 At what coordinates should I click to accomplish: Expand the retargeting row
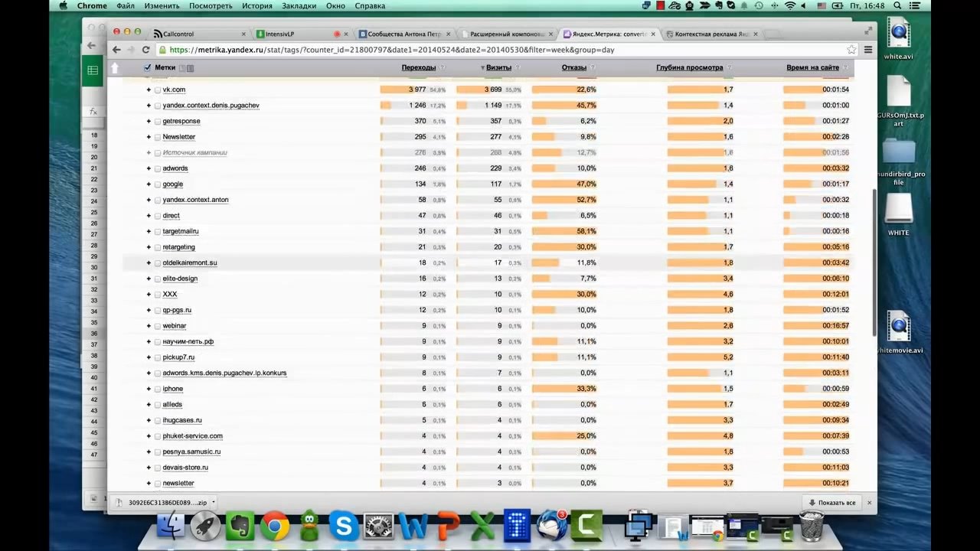(149, 247)
